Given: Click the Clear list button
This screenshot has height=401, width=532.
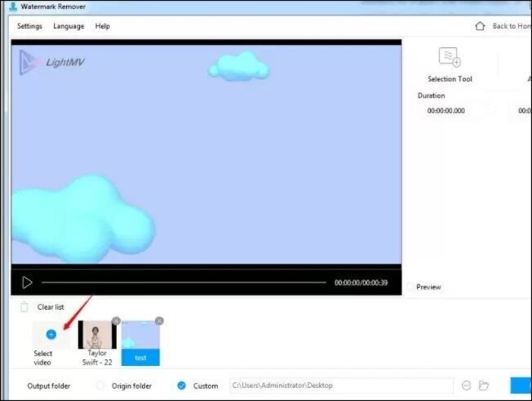Looking at the screenshot, I should coord(51,307).
